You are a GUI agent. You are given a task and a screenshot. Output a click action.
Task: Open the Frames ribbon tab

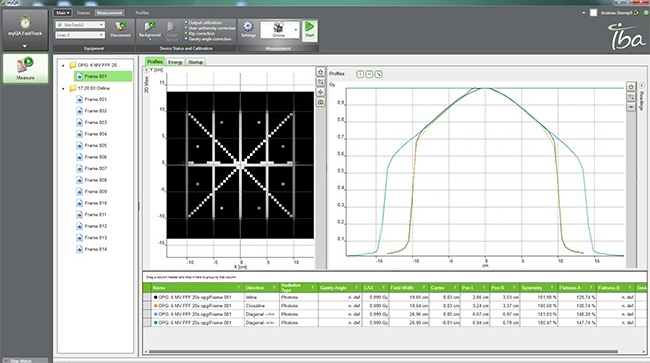[x=83, y=13]
